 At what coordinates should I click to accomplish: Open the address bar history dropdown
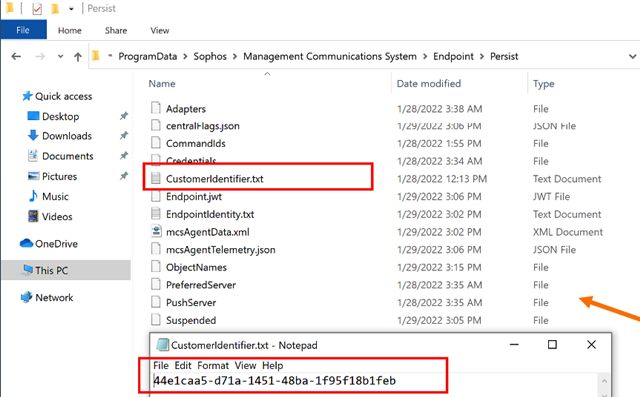[x=632, y=56]
